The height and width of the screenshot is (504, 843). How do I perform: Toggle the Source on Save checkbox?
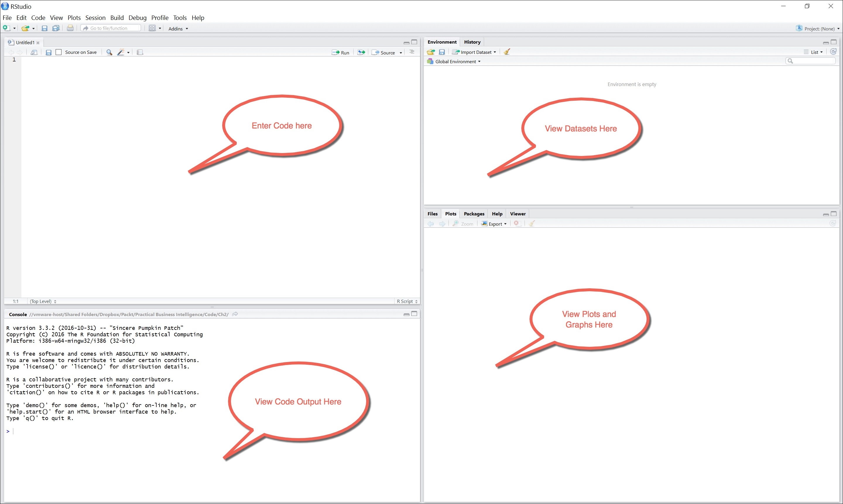click(59, 52)
